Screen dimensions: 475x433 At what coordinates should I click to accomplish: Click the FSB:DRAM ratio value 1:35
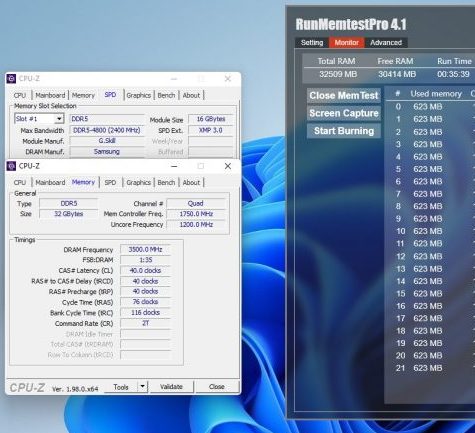click(x=145, y=260)
